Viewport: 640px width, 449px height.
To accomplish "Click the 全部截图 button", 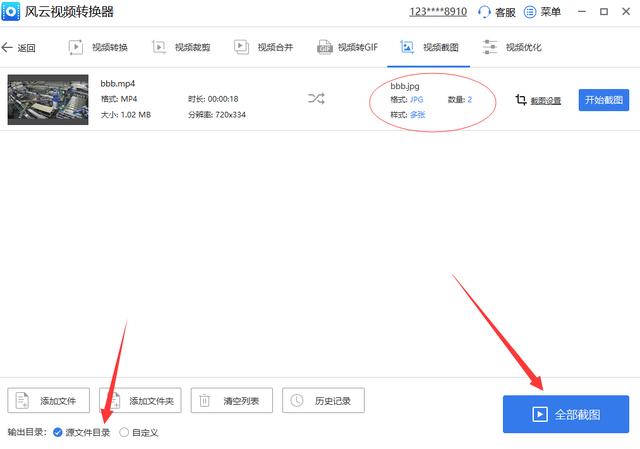I will 566,414.
